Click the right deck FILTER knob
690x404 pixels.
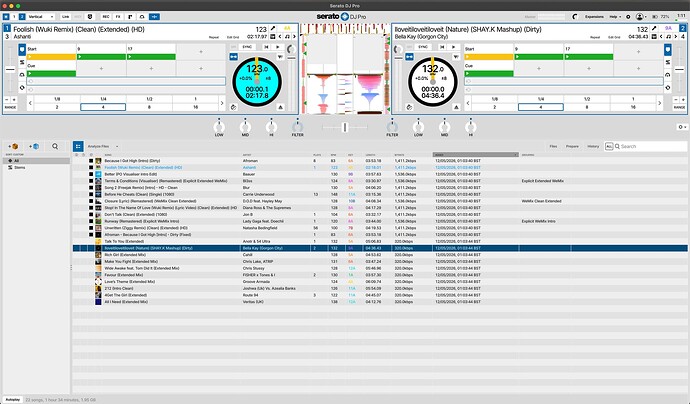tap(392, 127)
